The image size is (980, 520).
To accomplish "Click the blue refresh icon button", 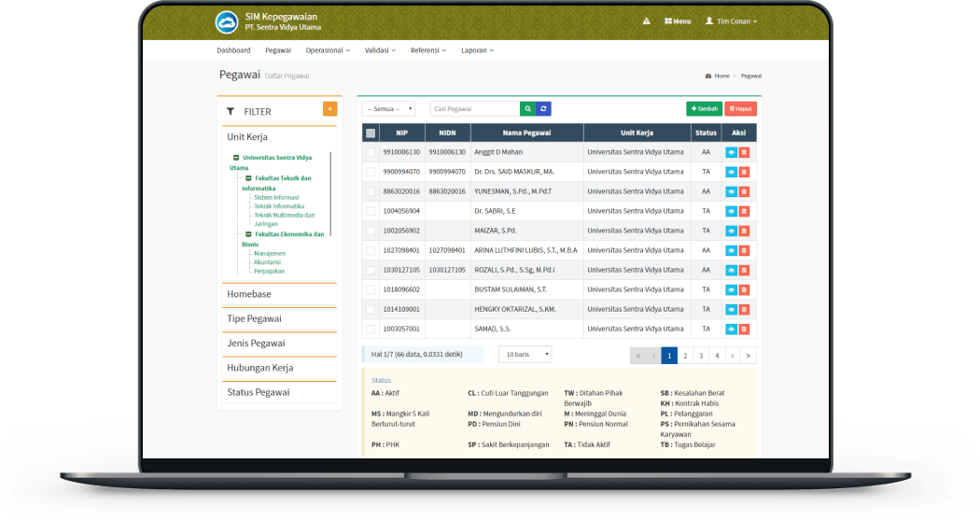I will 543,109.
